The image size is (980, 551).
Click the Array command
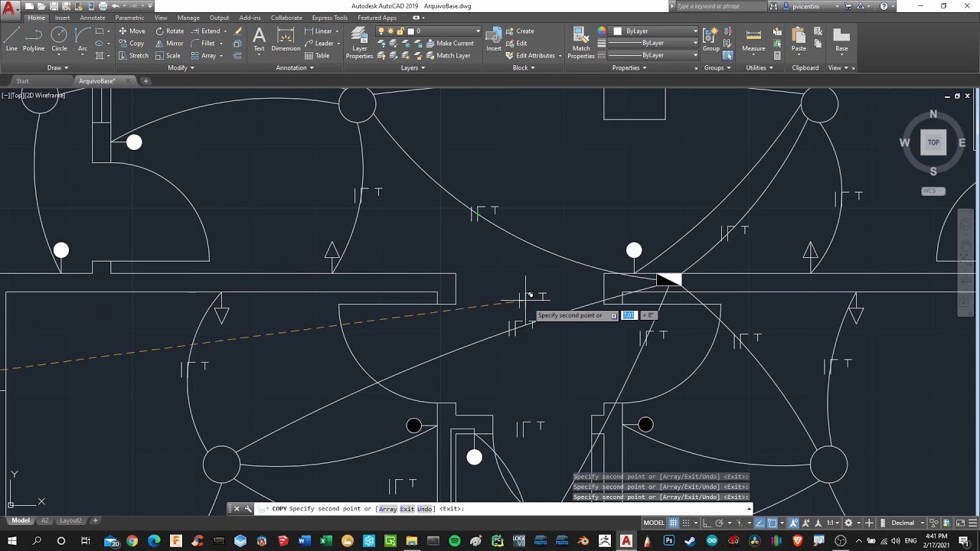click(203, 56)
